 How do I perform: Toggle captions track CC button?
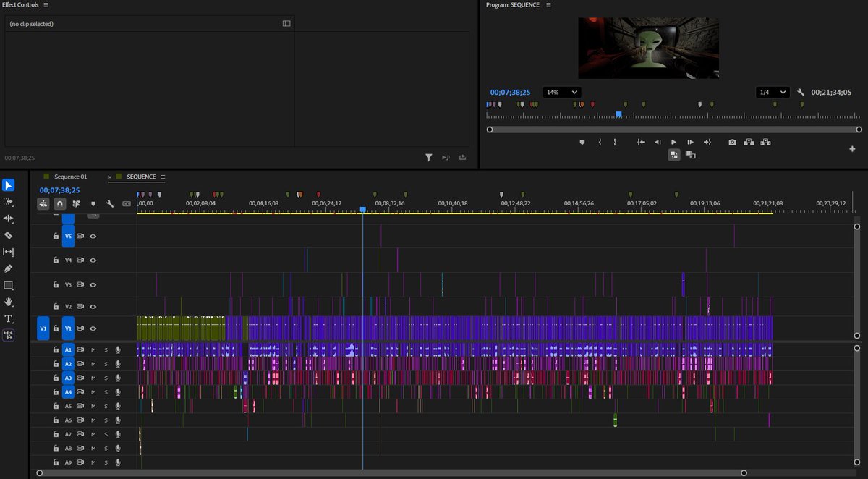127,204
